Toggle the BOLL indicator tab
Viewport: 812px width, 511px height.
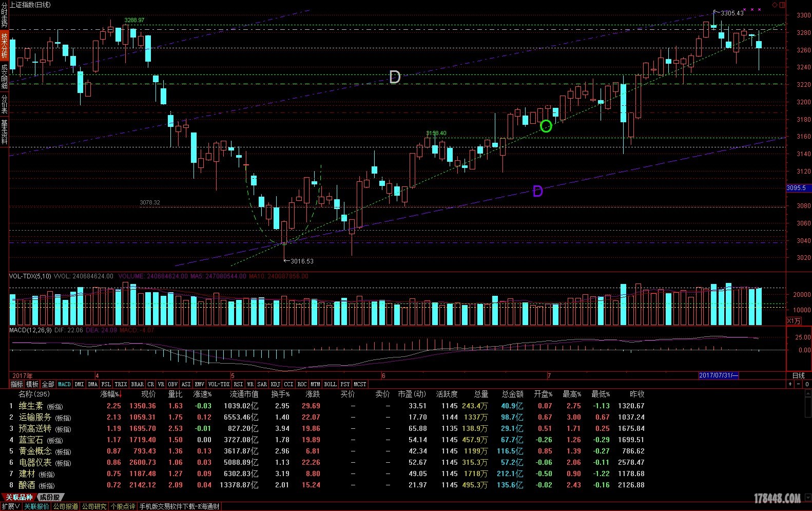click(330, 384)
